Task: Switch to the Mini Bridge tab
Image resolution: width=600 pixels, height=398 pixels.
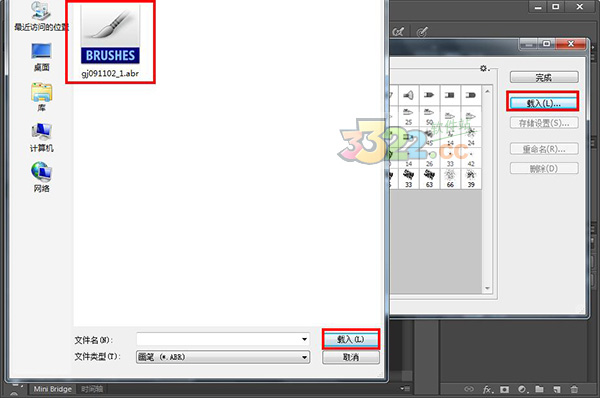Action: 52,389
